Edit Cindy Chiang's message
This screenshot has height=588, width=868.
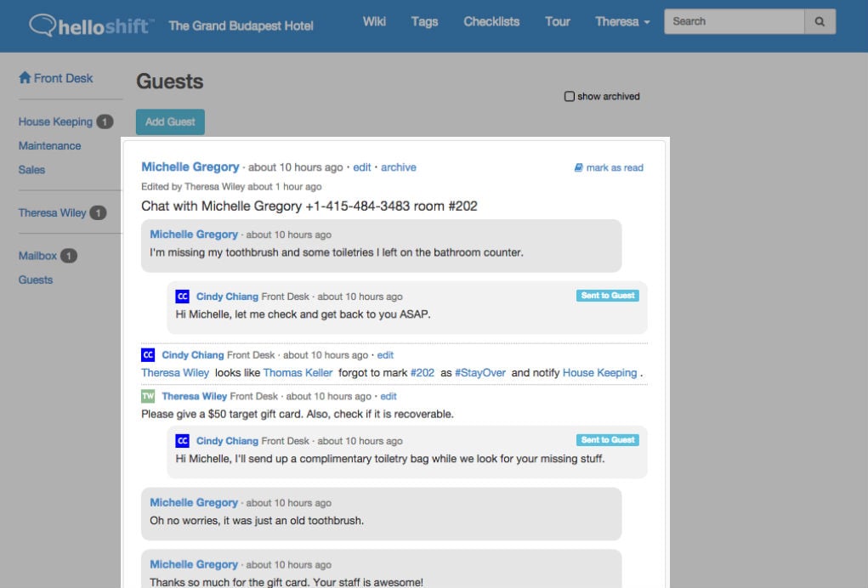tap(385, 354)
